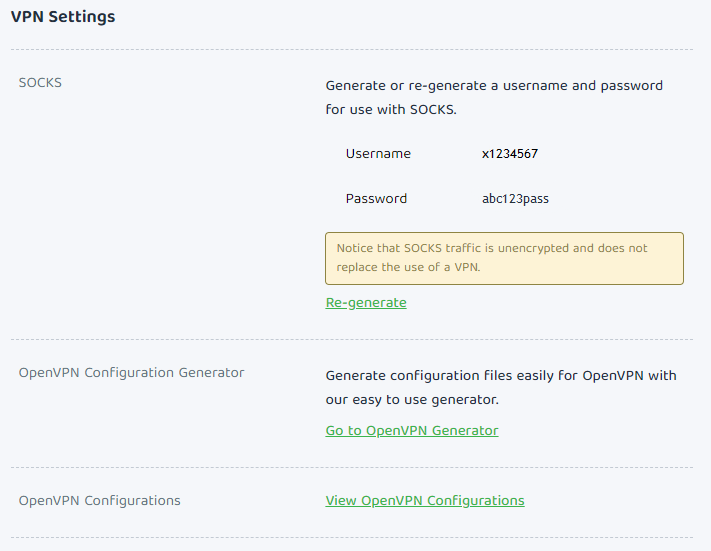
Task: Click the yellow SOCKS unencrypted notice box
Action: pyautogui.click(x=504, y=259)
